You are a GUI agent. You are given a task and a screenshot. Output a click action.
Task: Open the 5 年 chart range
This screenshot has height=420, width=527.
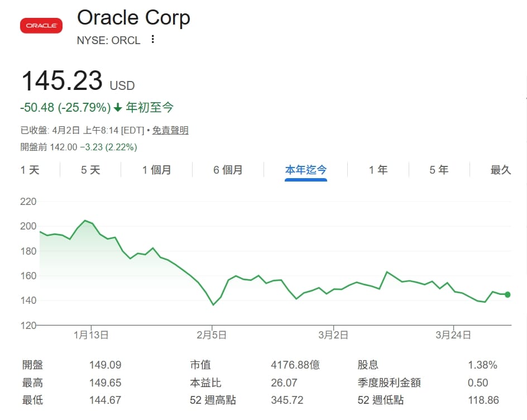439,170
